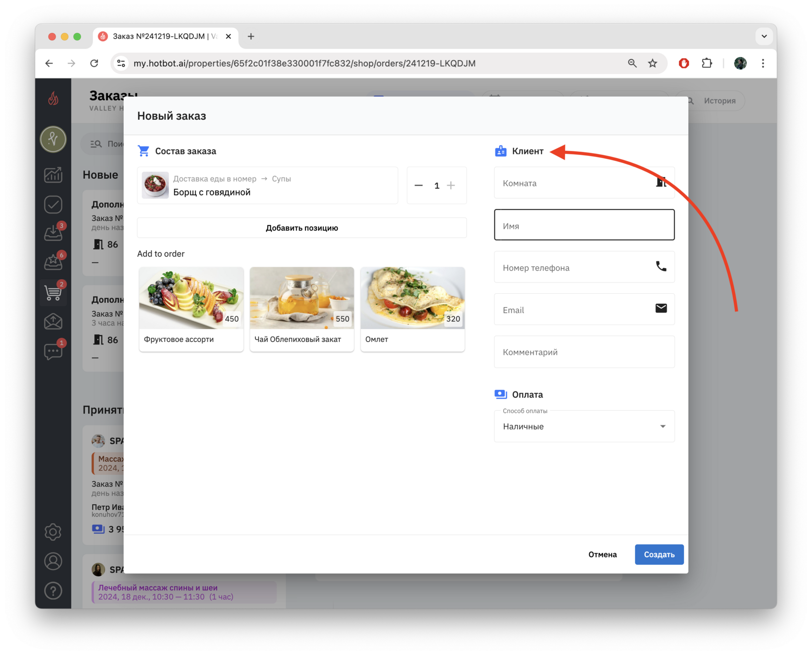The image size is (812, 655).
Task: Add Чай Облепиховый закат to the order
Action: pos(302,309)
